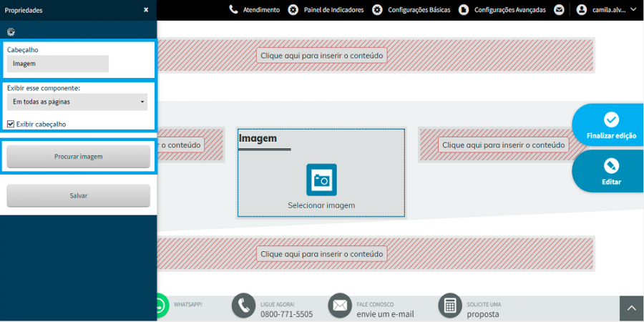Image resolution: width=644 pixels, height=322 pixels.
Task: Click the loading gear icon under Propriedades
Action: 11,31
